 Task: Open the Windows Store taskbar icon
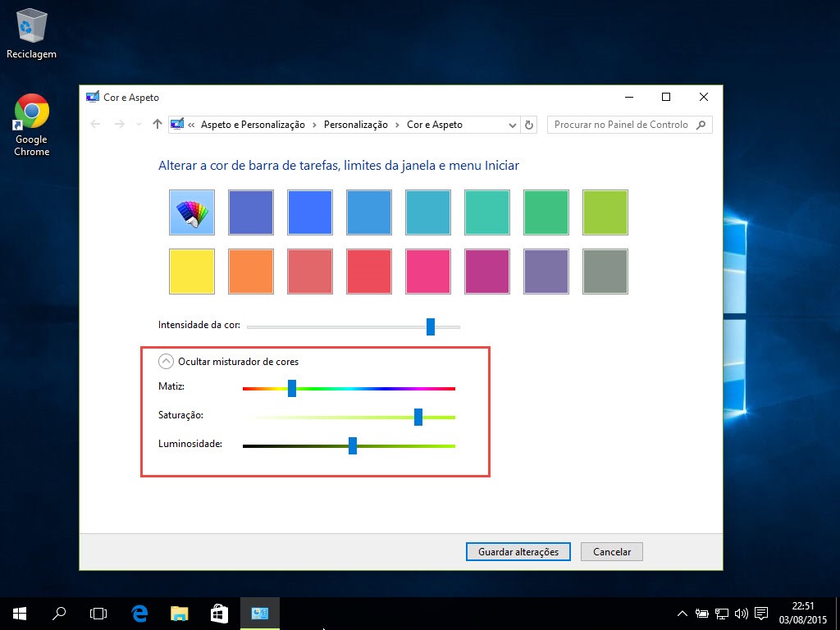(219, 613)
